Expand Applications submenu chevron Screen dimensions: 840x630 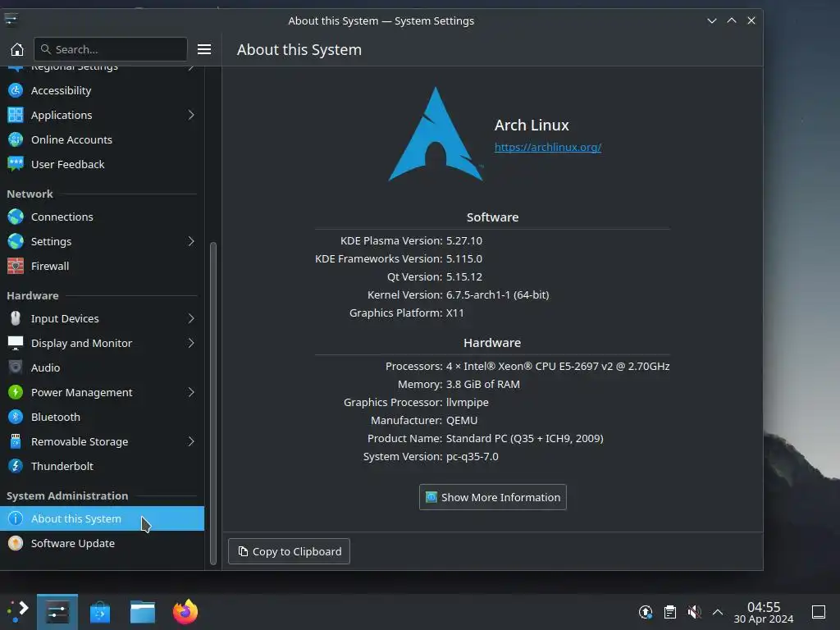(191, 115)
